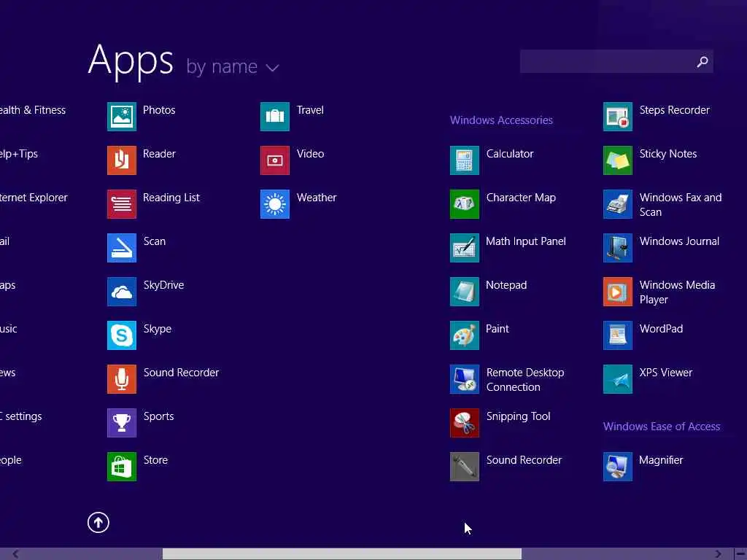Click the scrollbar right arrow

point(718,554)
